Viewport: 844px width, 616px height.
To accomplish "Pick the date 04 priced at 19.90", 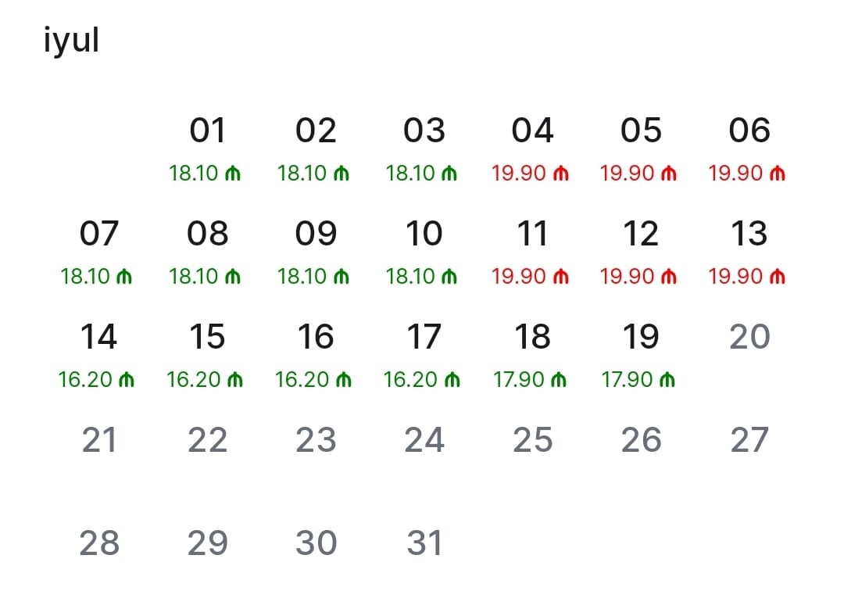I will point(532,131).
